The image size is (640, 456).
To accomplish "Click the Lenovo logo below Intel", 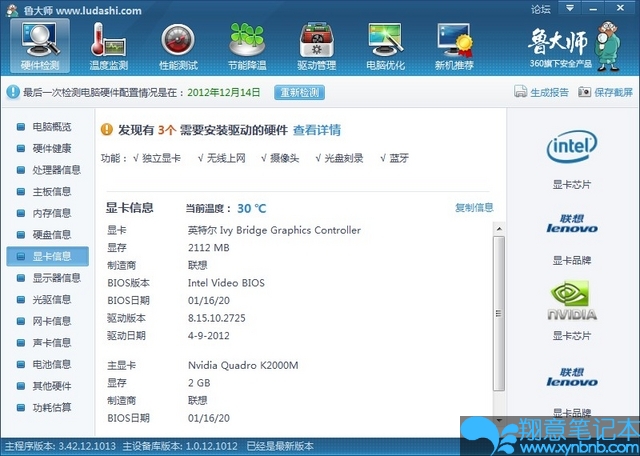I will pos(572,224).
